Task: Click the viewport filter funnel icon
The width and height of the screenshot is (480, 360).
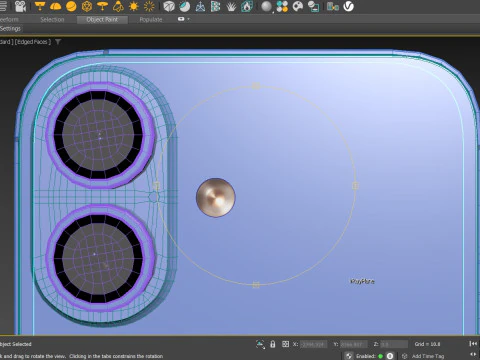Action: (x=58, y=42)
